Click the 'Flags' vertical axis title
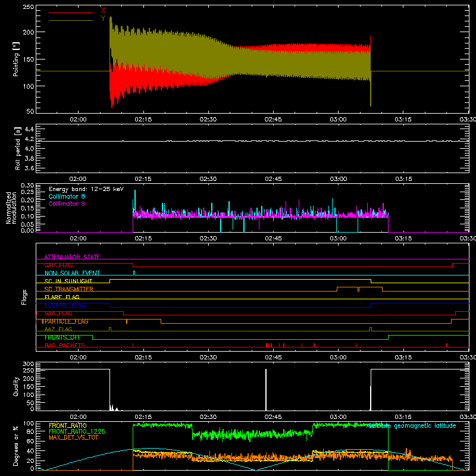 click(x=24, y=297)
